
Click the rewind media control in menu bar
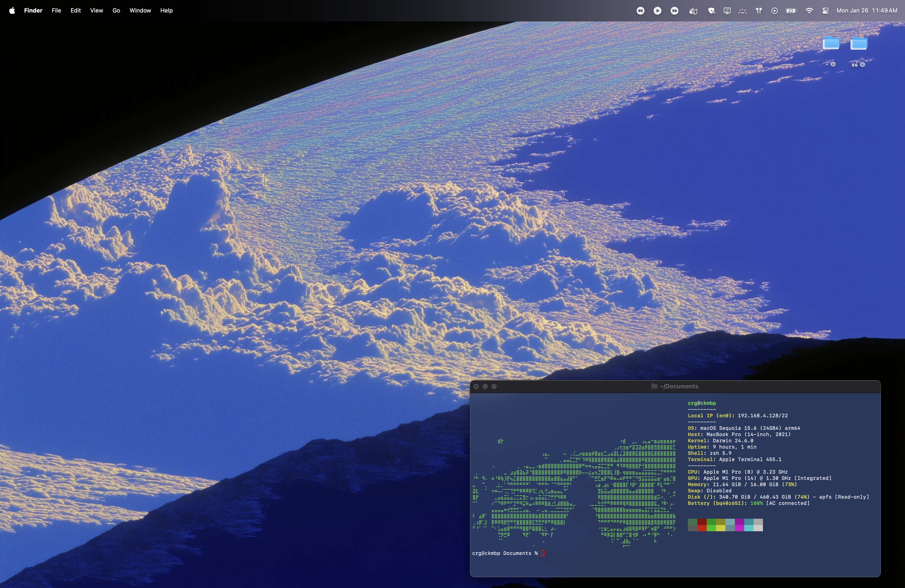coord(640,11)
